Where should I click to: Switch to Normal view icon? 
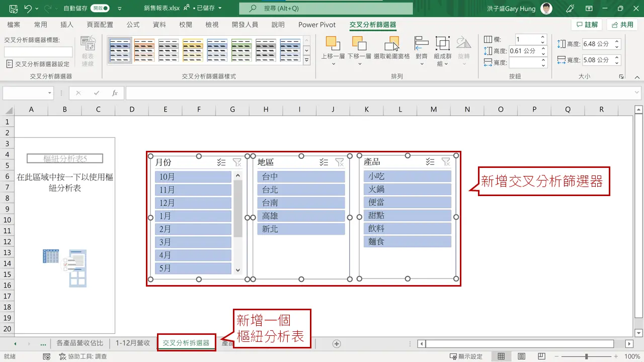[501, 356]
